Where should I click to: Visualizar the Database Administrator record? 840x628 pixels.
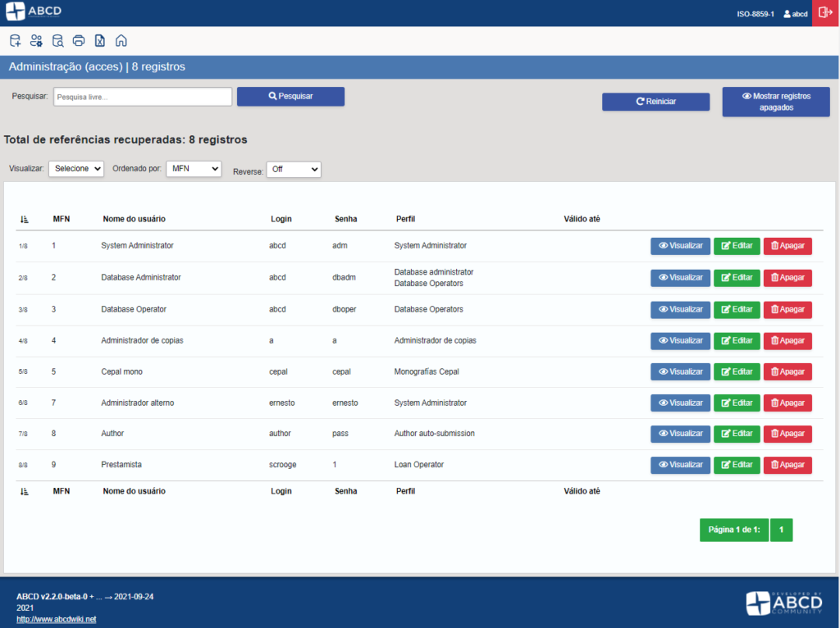pos(680,278)
